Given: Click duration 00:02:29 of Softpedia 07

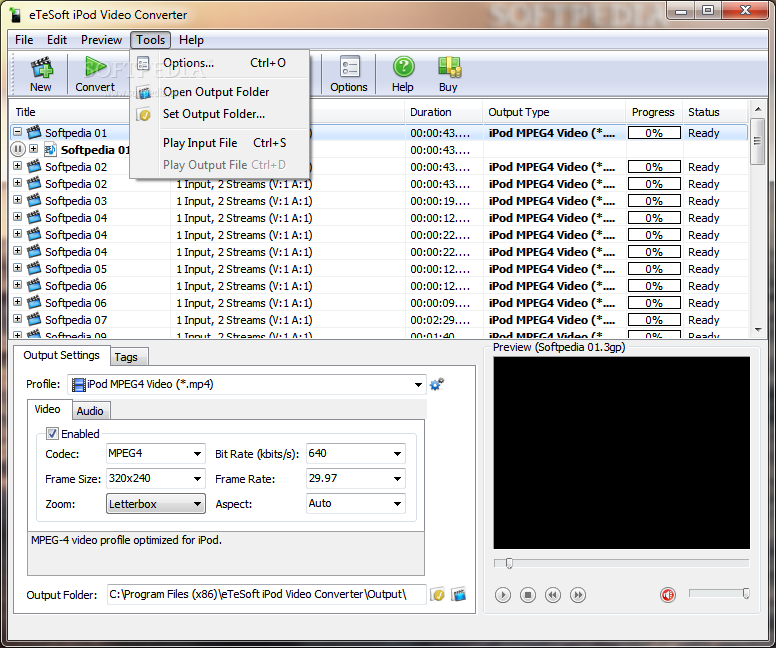Looking at the screenshot, I should click(x=440, y=320).
